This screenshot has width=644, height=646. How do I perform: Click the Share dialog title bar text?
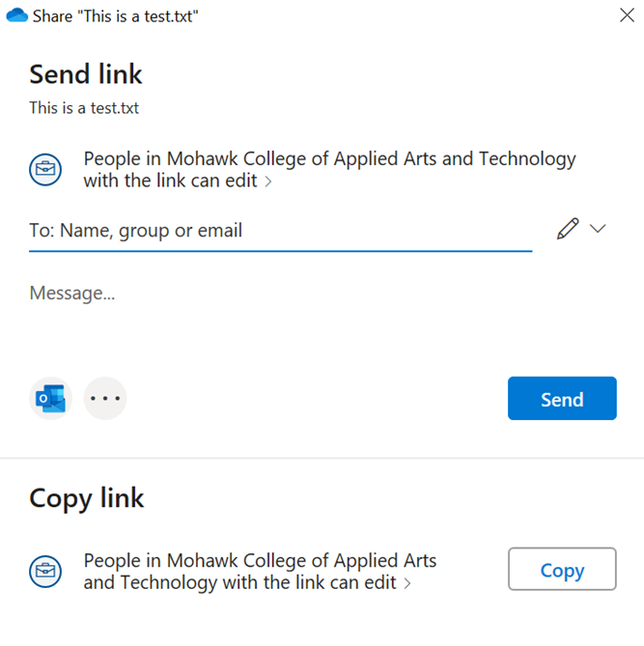tap(117, 16)
